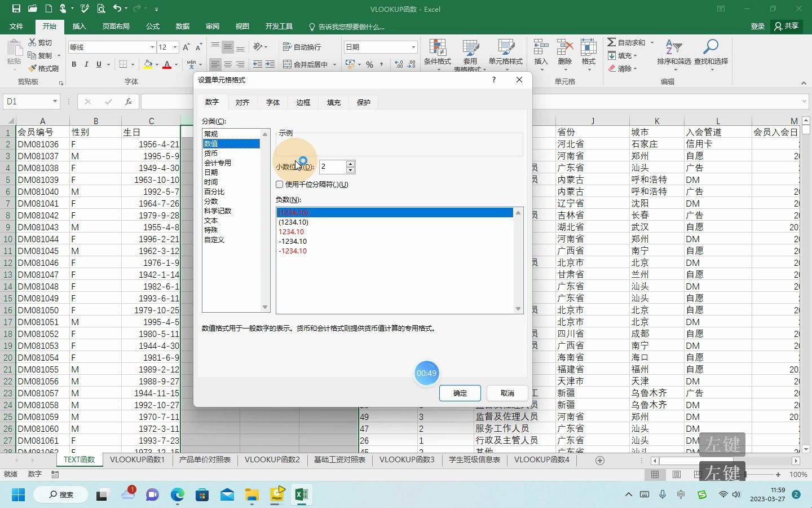Click the increase decimal places icon
The width and height of the screenshot is (812, 508).
[x=399, y=65]
